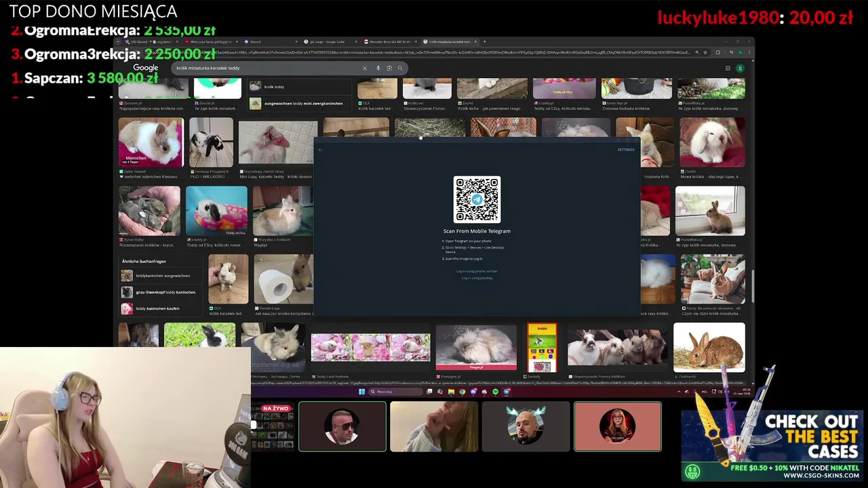Open the pink blossom rabbits collage image
Image resolution: width=868 pixels, height=488 pixels.
370,348
